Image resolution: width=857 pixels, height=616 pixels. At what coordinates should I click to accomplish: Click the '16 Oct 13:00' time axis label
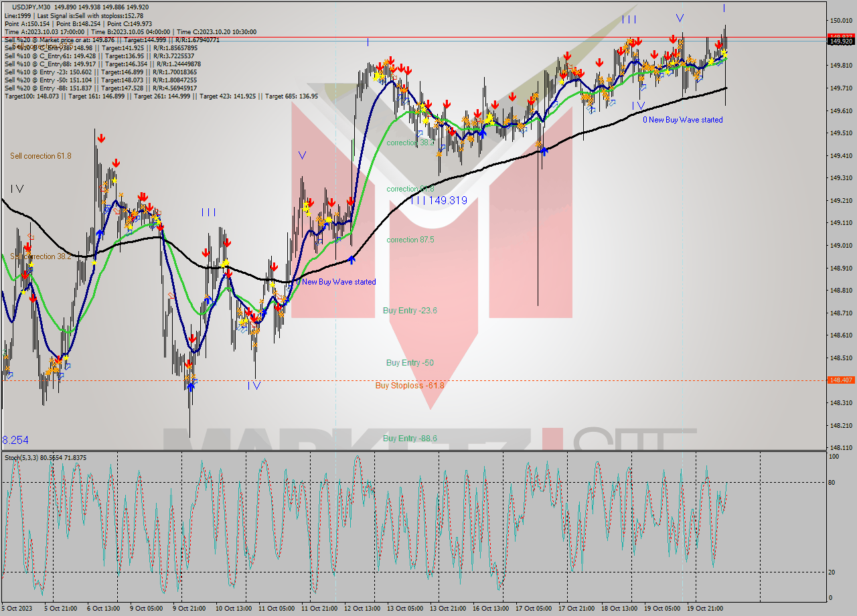coord(490,609)
